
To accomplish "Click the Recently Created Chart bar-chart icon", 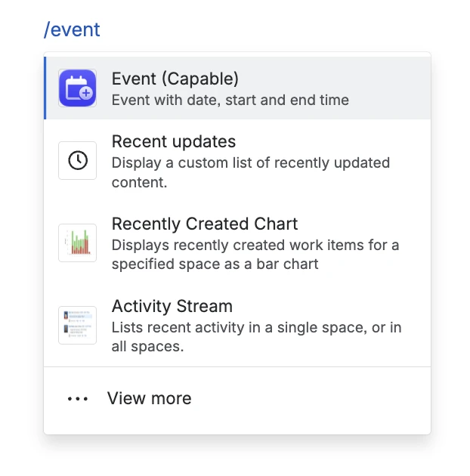I will coord(77,243).
